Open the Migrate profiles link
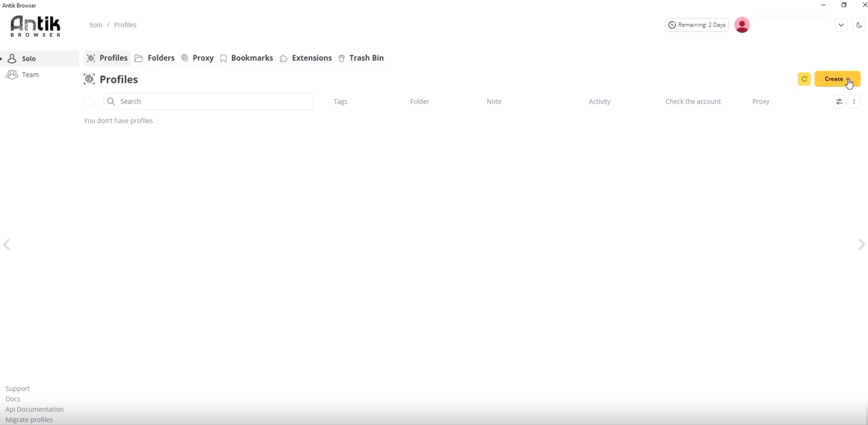Viewport: 868px width, 425px height. [x=29, y=420]
